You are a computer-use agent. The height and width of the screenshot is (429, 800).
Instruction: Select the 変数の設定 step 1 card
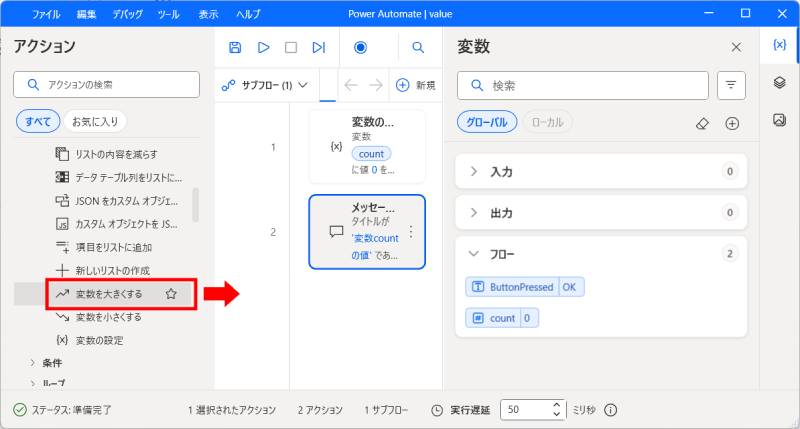[x=367, y=147]
